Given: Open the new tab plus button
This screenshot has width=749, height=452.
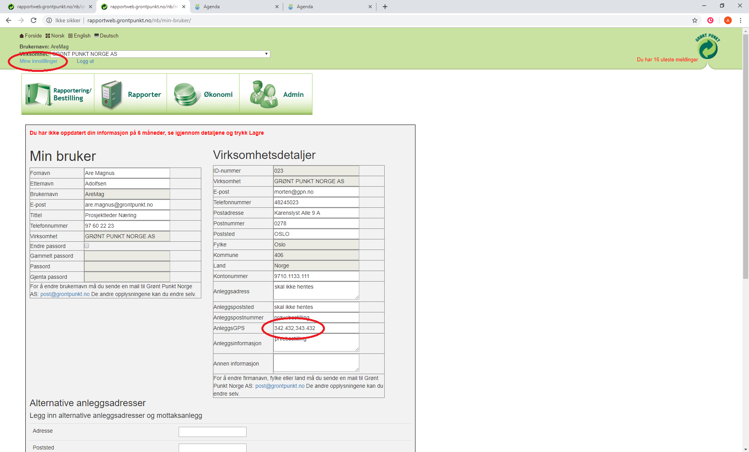Looking at the screenshot, I should coord(385,7).
